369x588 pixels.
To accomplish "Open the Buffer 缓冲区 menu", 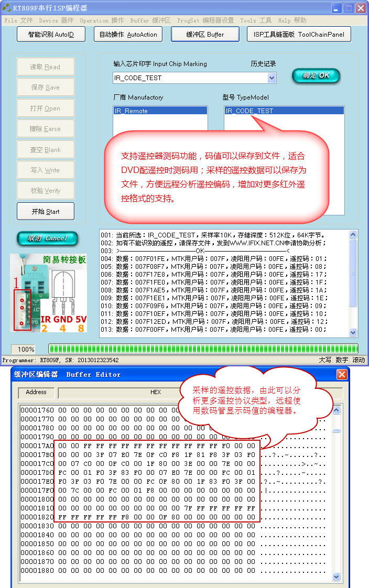I will (x=150, y=20).
